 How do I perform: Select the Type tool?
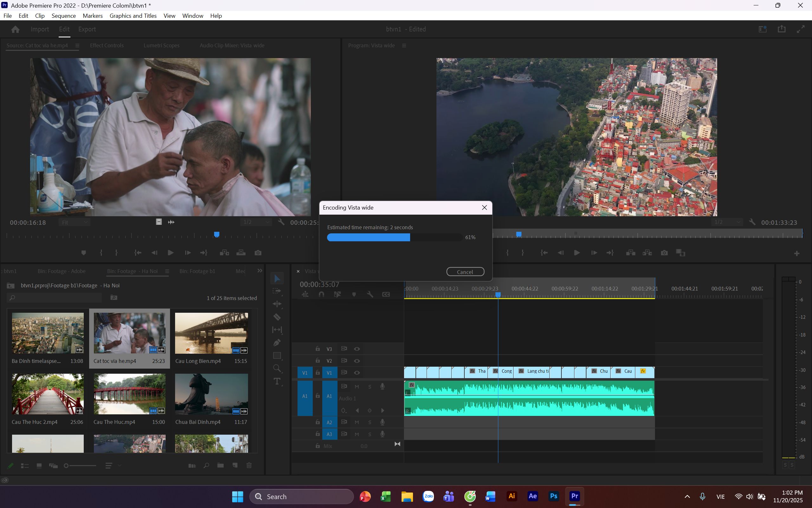[277, 381]
